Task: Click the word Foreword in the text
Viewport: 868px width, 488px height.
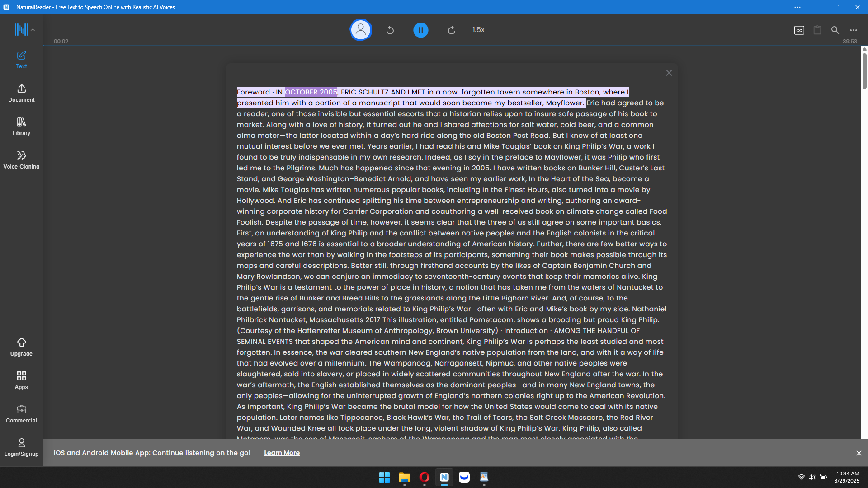Action: [253, 92]
